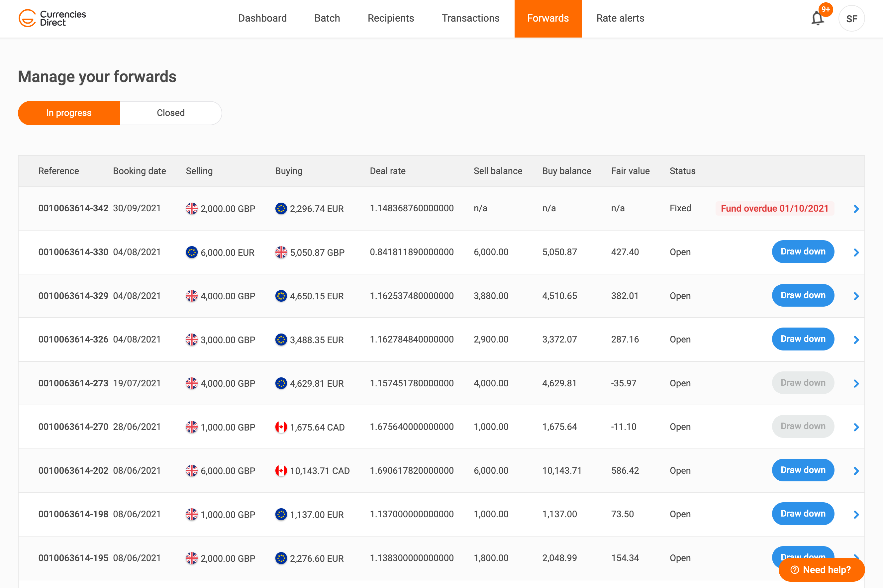
Task: Expand details for forward 0010063614-342
Action: tap(856, 209)
